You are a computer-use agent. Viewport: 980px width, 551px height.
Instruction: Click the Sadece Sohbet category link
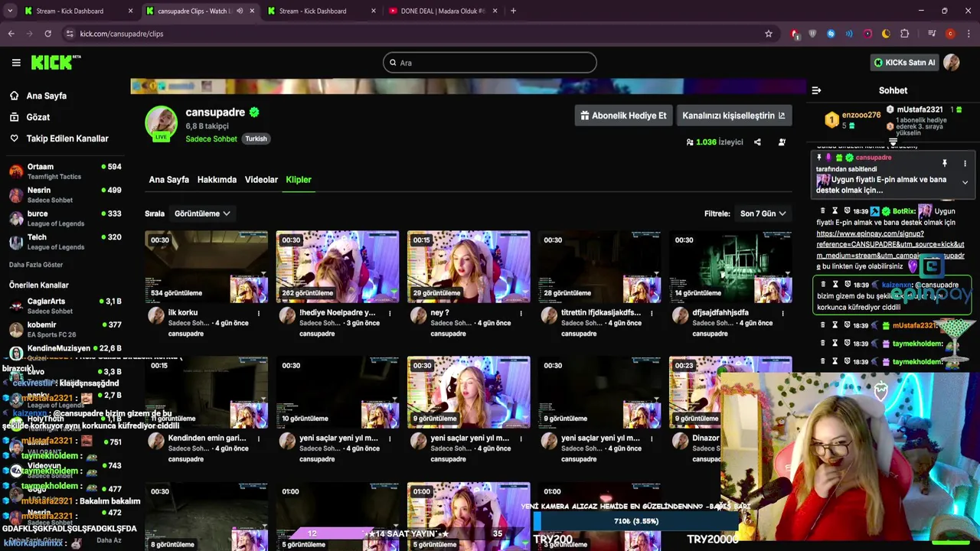tap(211, 139)
